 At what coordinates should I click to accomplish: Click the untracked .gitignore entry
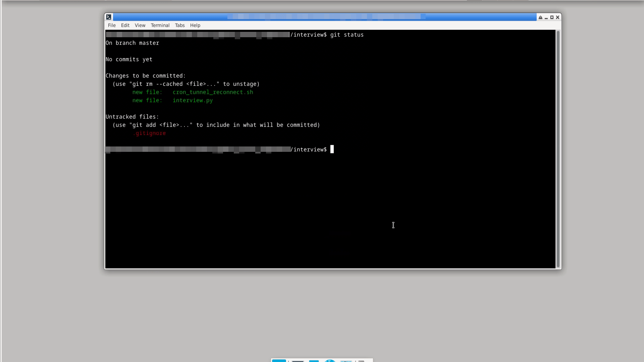tap(149, 133)
